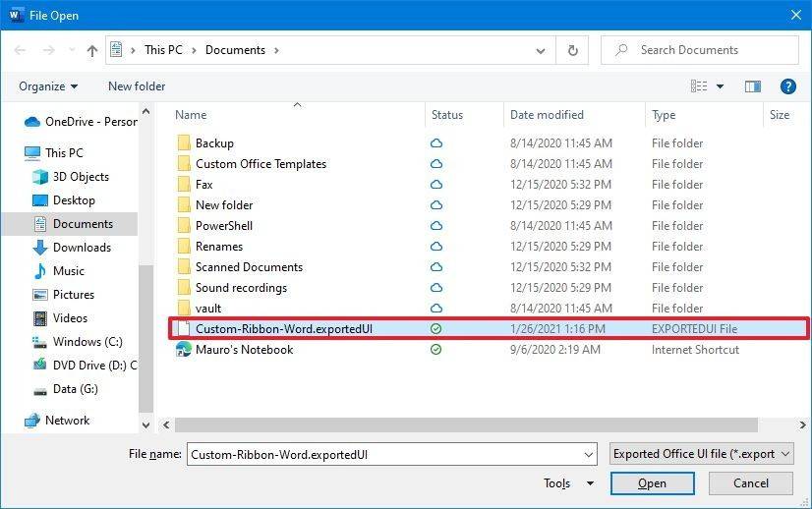Select Downloads folder in sidebar
Image resolution: width=812 pixels, height=509 pixels.
tap(82, 248)
